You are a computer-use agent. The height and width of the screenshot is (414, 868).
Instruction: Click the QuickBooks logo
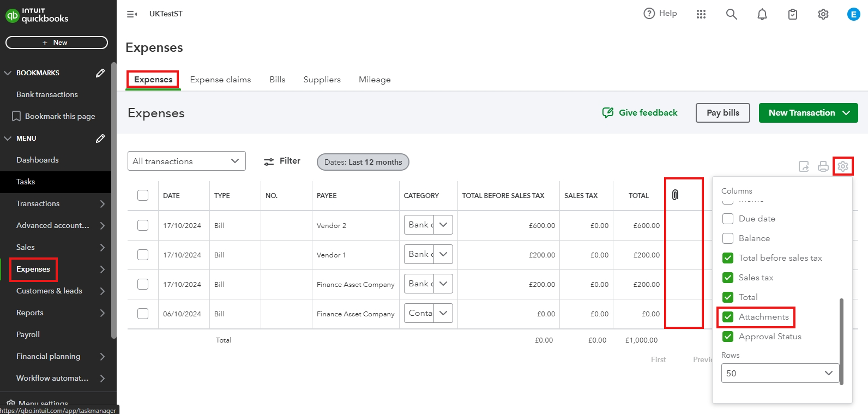[x=37, y=15]
